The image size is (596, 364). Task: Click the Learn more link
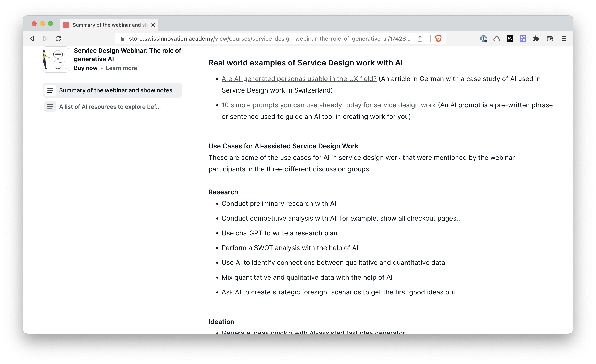coord(121,68)
